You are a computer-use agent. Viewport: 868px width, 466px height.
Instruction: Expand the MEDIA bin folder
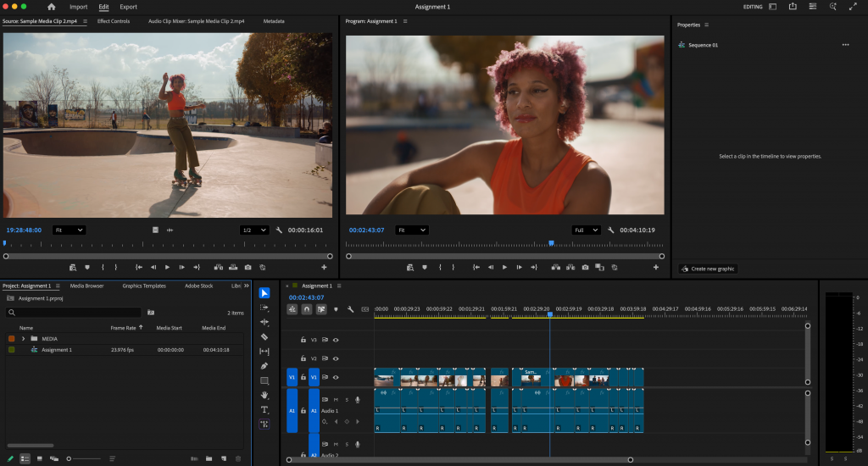23,339
